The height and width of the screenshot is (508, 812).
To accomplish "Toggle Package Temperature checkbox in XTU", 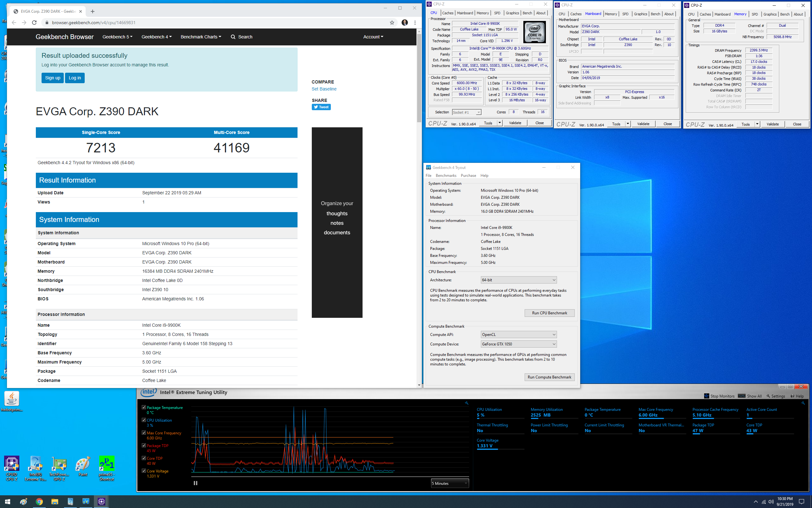I will point(144,407).
